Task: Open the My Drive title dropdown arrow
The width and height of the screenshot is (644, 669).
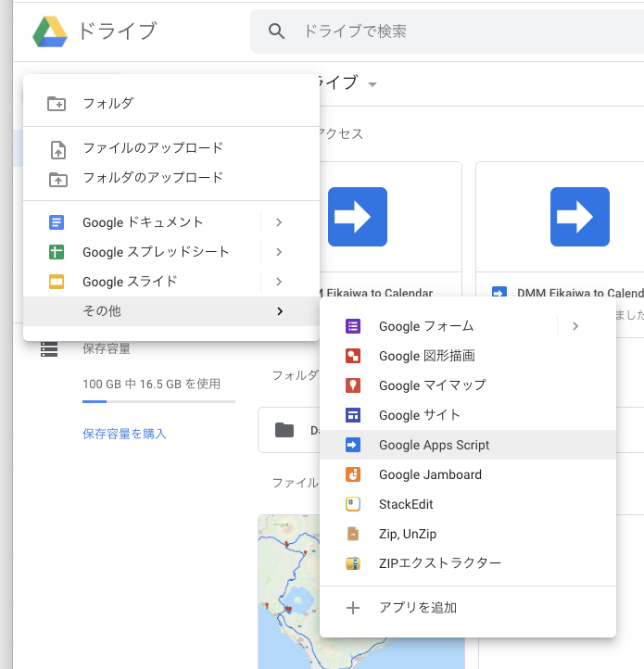Action: click(x=373, y=84)
